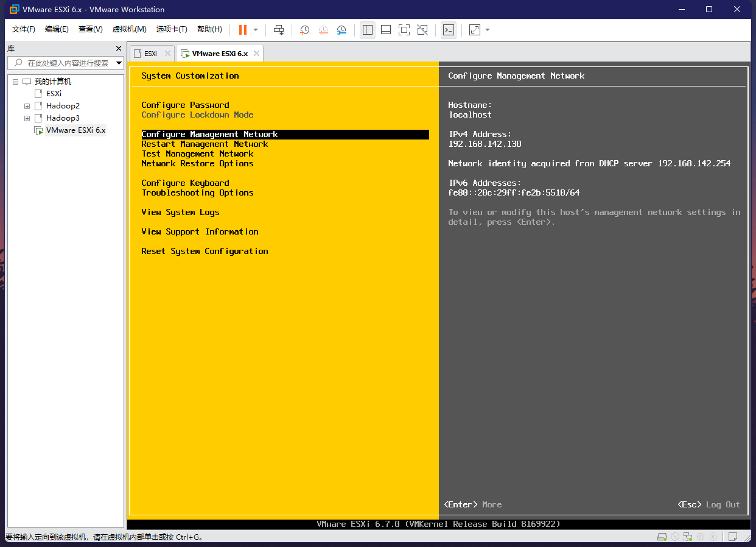Viewport: 756px width, 547px height.
Task: Switch to full screen mode icon
Action: pos(404,30)
